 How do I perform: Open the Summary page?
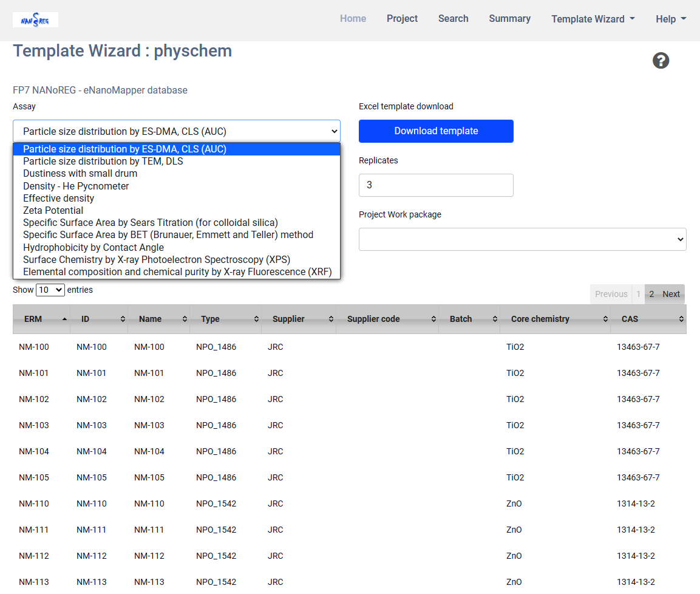(509, 19)
